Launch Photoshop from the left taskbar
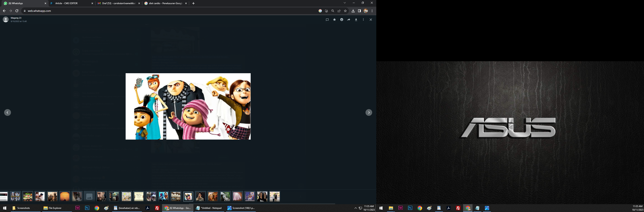The image size is (644, 212). 87,208
